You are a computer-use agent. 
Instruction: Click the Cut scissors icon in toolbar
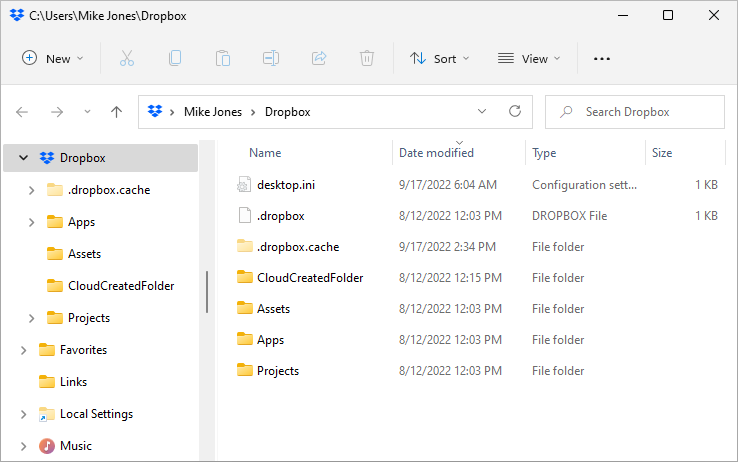tap(127, 59)
